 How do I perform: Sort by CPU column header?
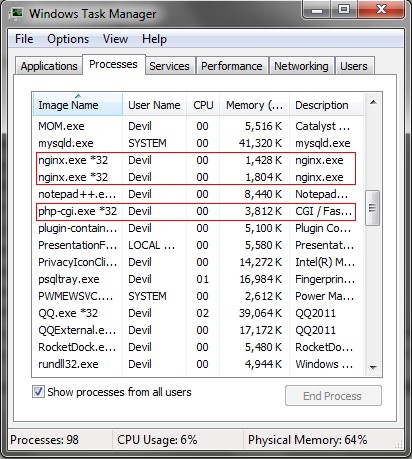pyautogui.click(x=203, y=105)
